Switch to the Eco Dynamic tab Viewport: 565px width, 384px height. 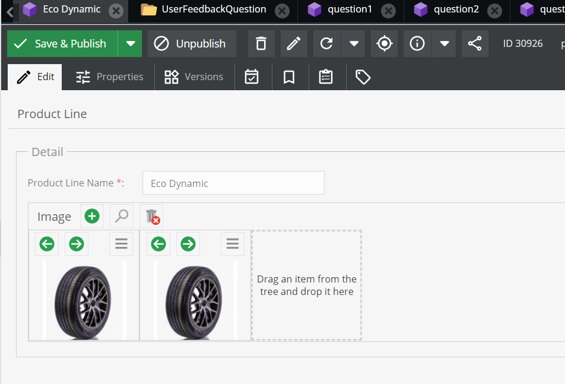point(71,9)
